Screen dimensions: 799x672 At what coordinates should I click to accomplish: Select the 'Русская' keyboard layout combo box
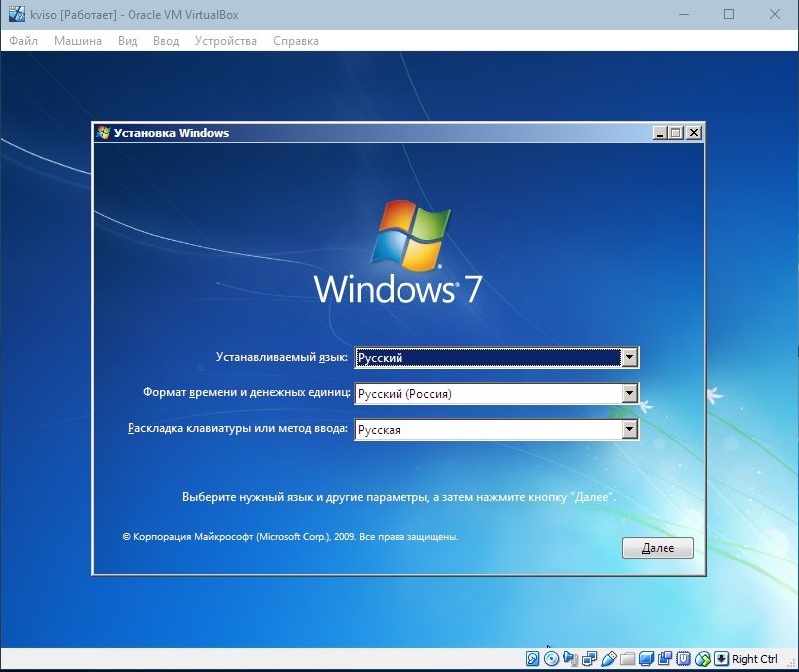tap(496, 430)
